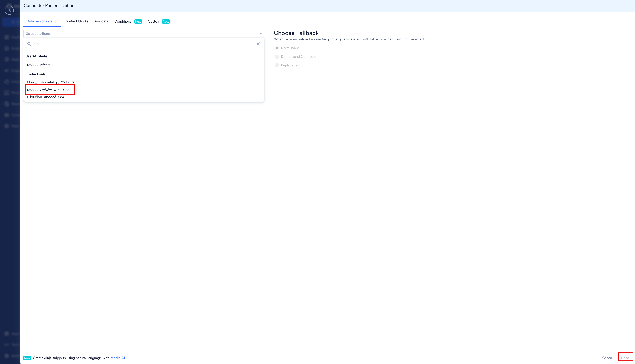Select migration_product_sets option
Image resolution: width=635 pixels, height=364 pixels.
click(46, 96)
